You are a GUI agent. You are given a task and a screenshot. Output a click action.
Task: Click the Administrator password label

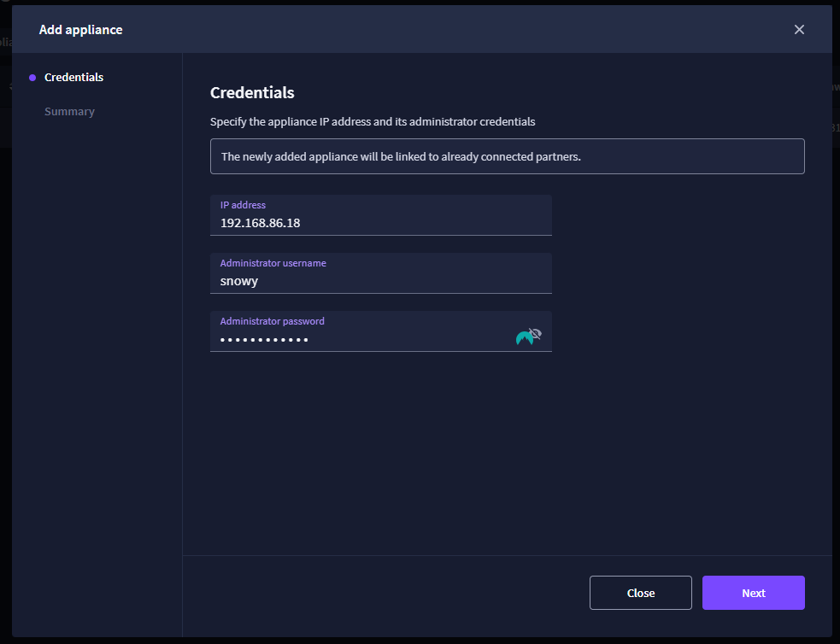coord(272,321)
